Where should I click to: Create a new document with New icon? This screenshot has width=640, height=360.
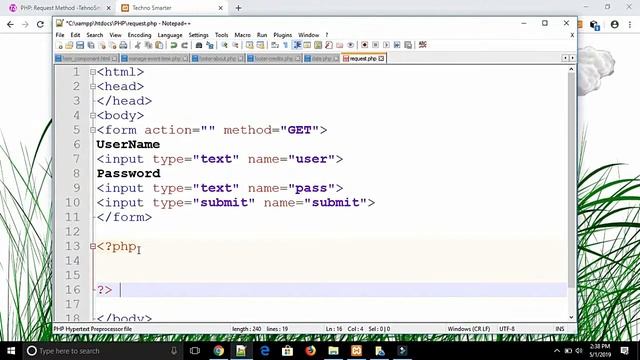[60, 45]
